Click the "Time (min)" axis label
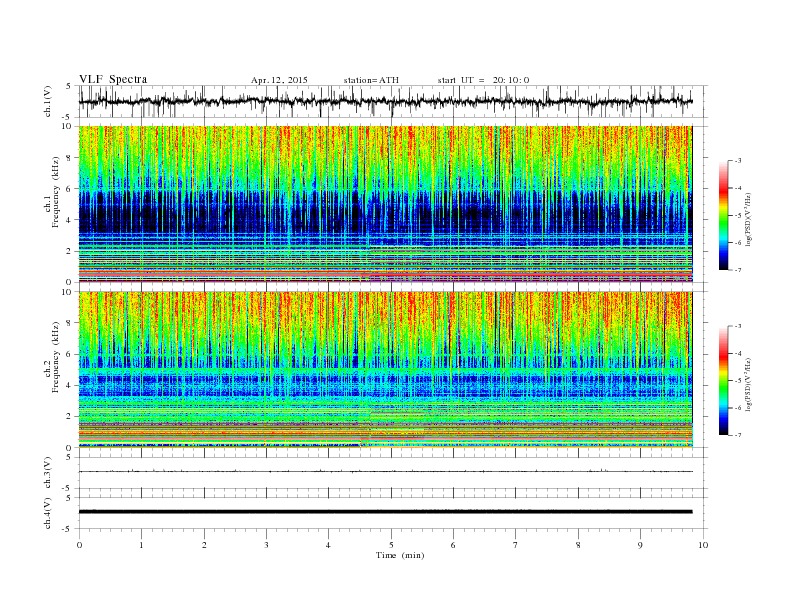Screen dimensions: 792x612 400,555
